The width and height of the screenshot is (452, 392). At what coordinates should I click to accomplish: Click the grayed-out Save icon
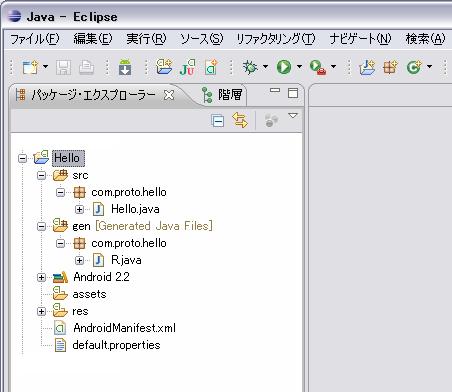(x=63, y=67)
